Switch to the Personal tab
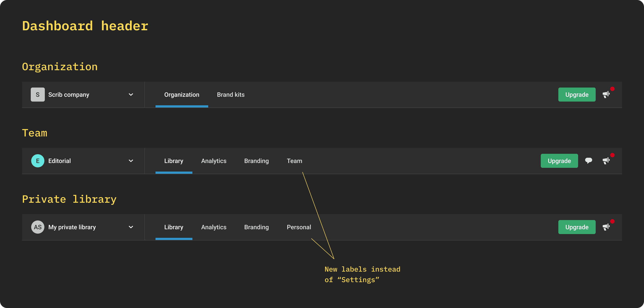 tap(299, 227)
